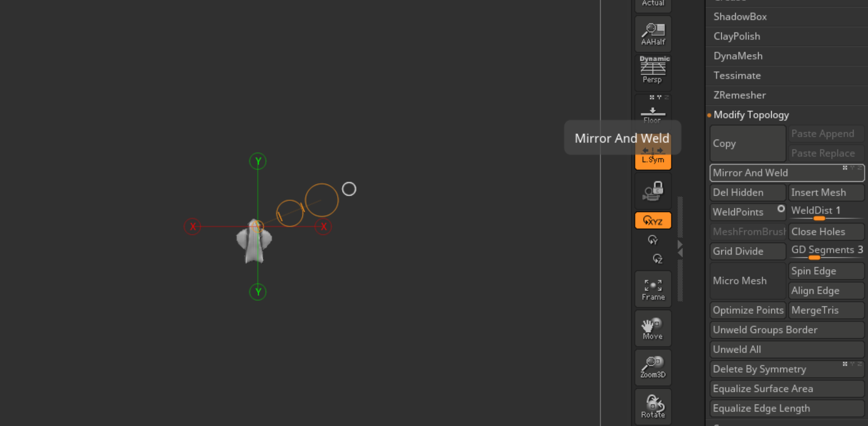The width and height of the screenshot is (868, 426).
Task: Click MergeTris button
Action: (x=826, y=310)
